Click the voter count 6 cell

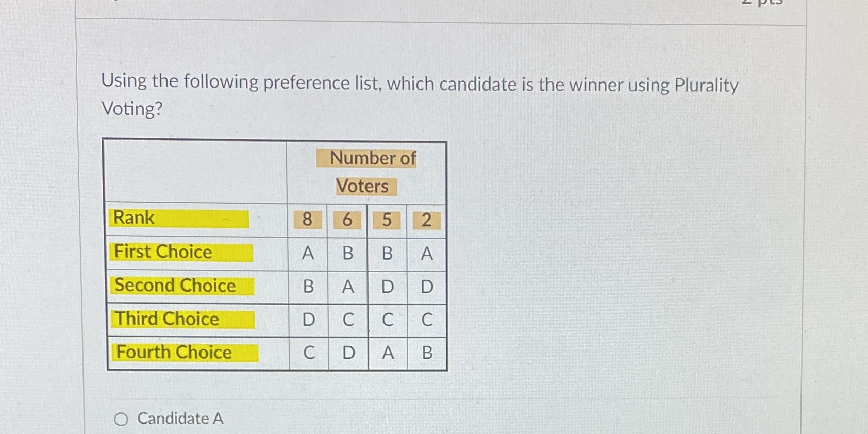(346, 220)
